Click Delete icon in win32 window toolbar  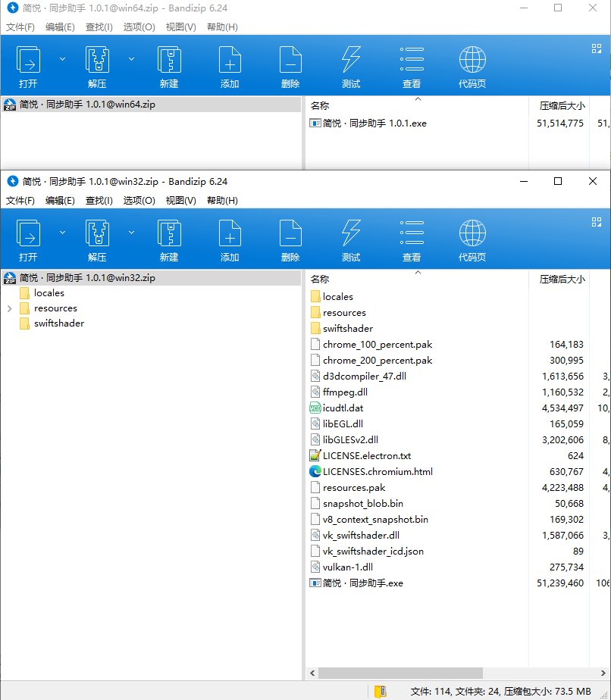click(x=290, y=233)
